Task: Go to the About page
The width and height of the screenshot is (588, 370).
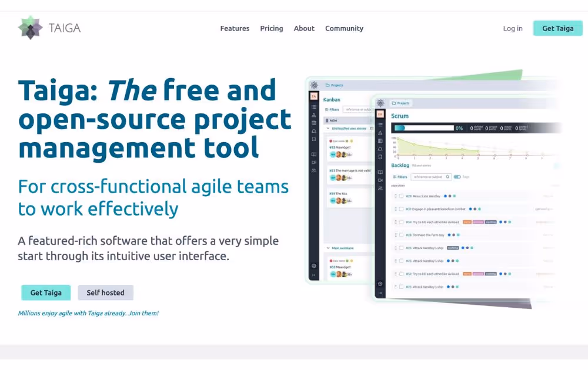Action: (304, 28)
